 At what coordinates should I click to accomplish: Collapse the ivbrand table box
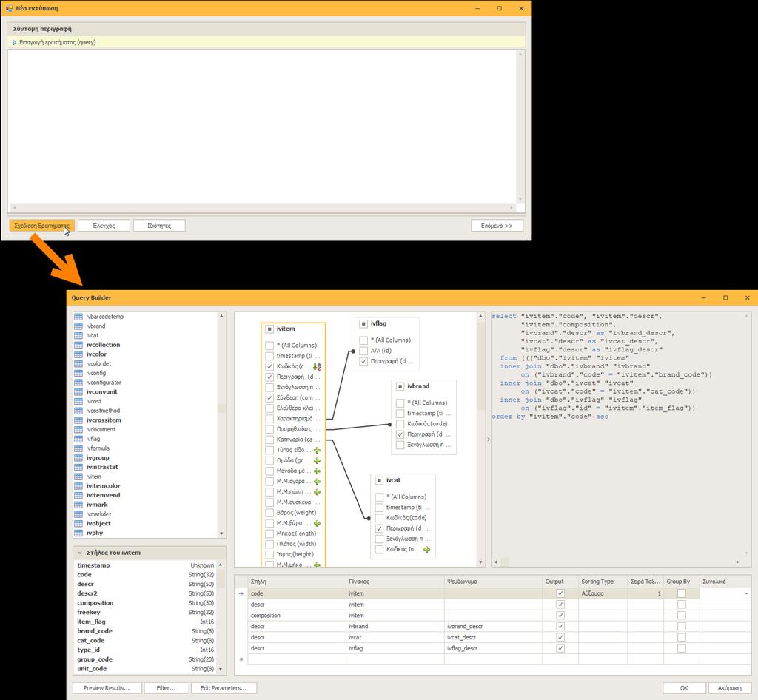[400, 386]
